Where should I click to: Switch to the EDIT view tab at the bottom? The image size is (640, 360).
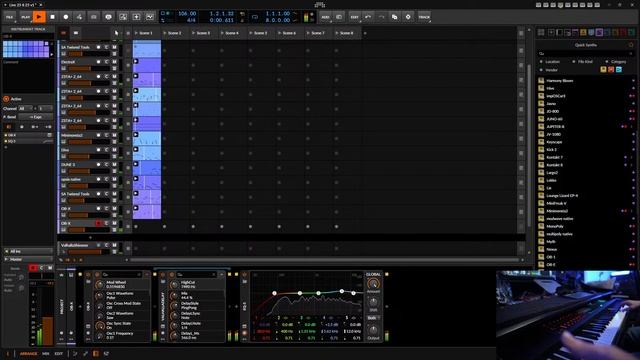point(59,354)
